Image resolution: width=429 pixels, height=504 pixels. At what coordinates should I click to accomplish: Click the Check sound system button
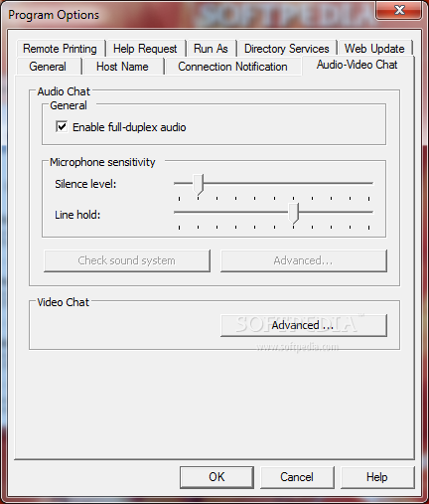coord(127,260)
